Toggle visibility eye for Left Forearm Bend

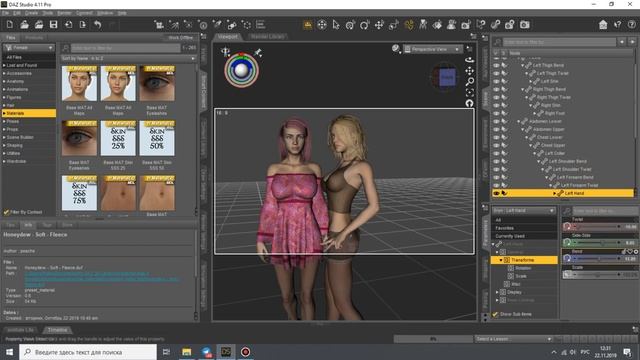(496, 177)
